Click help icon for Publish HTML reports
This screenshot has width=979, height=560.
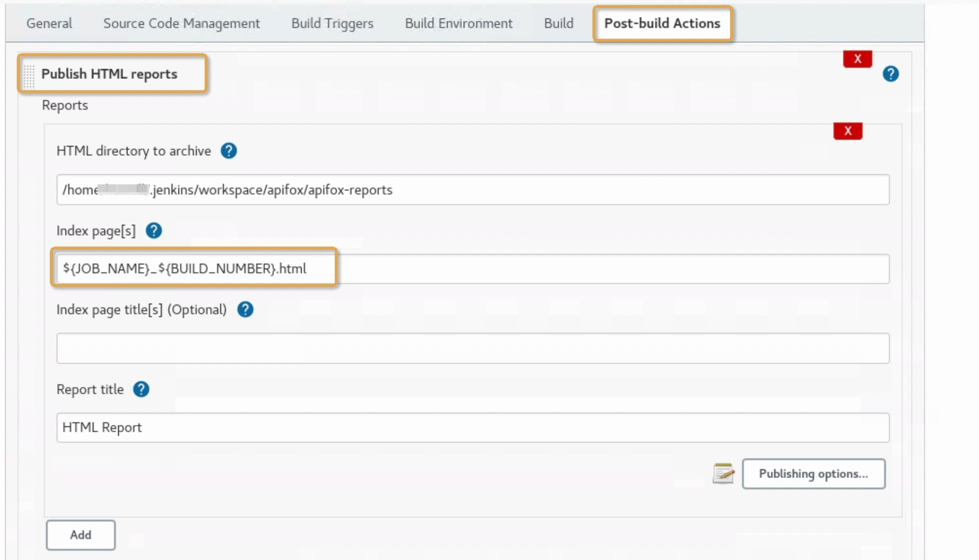890,74
